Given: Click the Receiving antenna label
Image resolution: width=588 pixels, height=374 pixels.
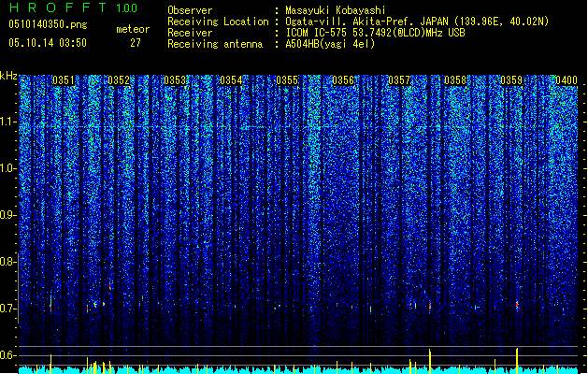Looking at the screenshot, I should [x=215, y=44].
